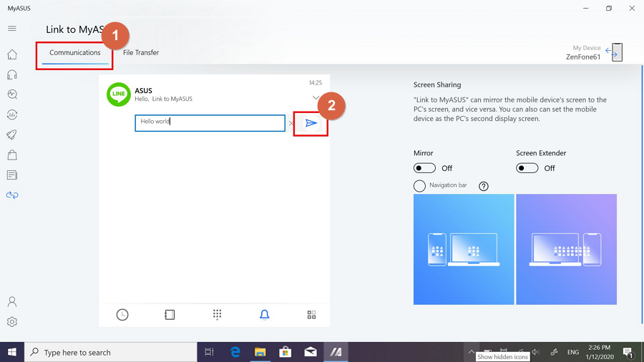The width and height of the screenshot is (644, 362).
Task: Open the hamburger menu in MyASUS
Action: tap(12, 29)
